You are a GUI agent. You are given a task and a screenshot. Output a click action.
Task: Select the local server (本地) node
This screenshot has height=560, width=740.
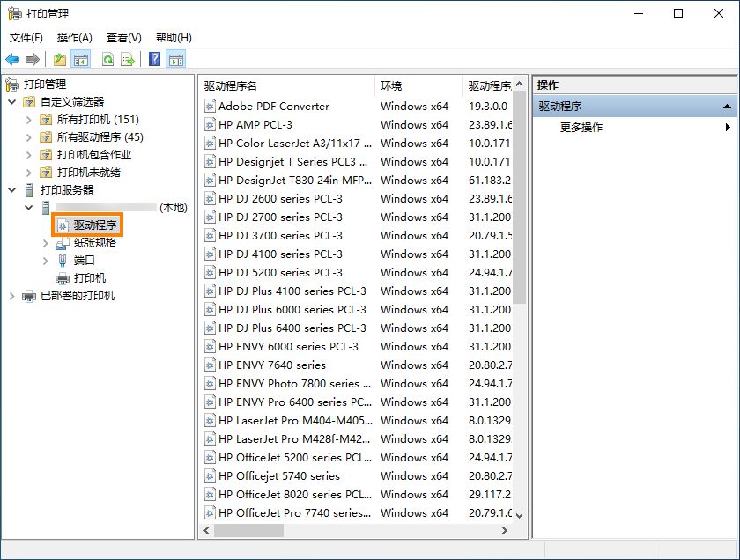click(x=122, y=207)
